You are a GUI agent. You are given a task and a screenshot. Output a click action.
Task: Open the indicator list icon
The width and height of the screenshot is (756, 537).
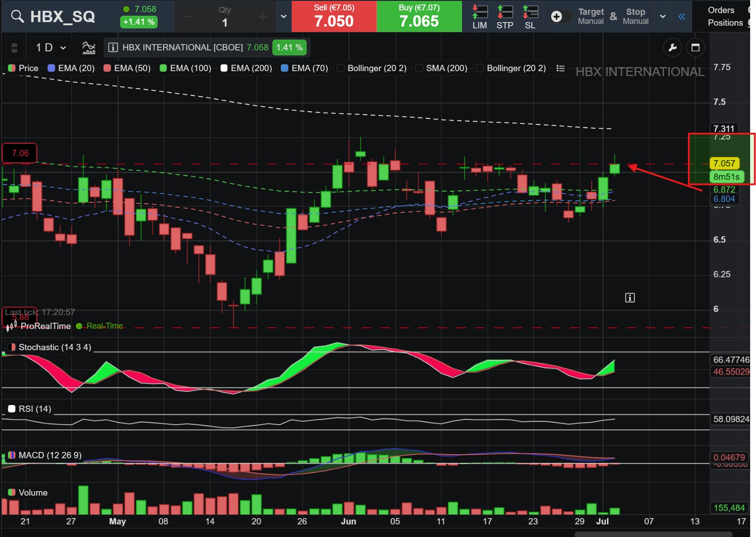[x=560, y=68]
